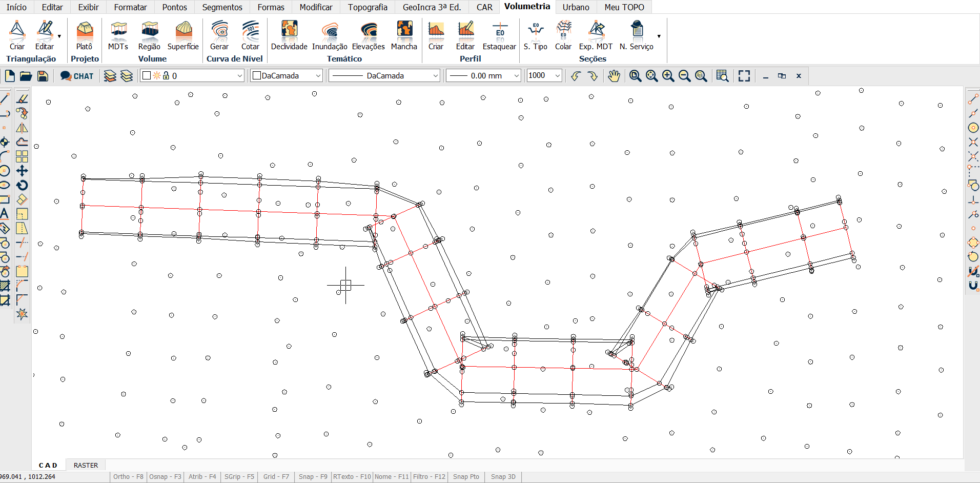Screen dimensions: 980x483
Task: Click the save file icon
Action: click(43, 76)
